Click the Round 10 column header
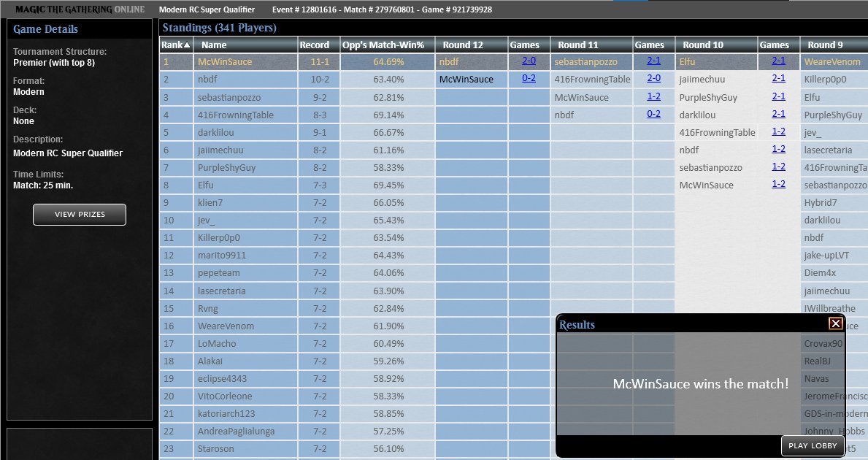 click(x=715, y=45)
